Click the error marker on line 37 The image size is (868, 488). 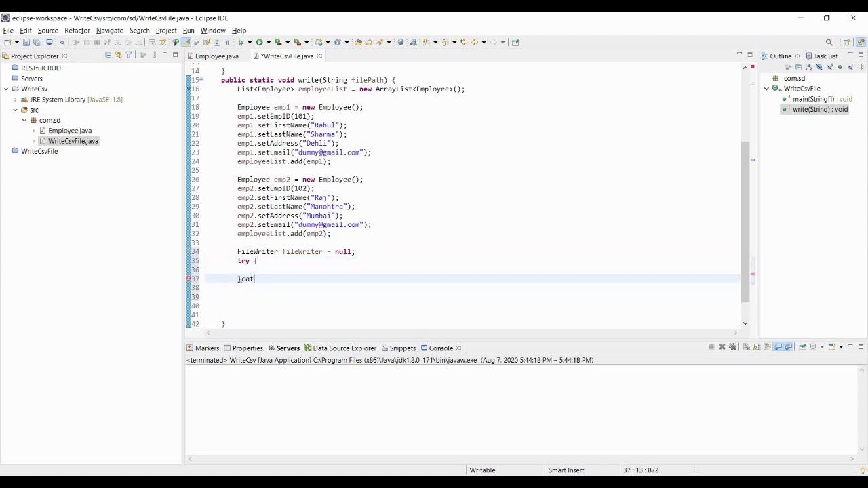189,279
